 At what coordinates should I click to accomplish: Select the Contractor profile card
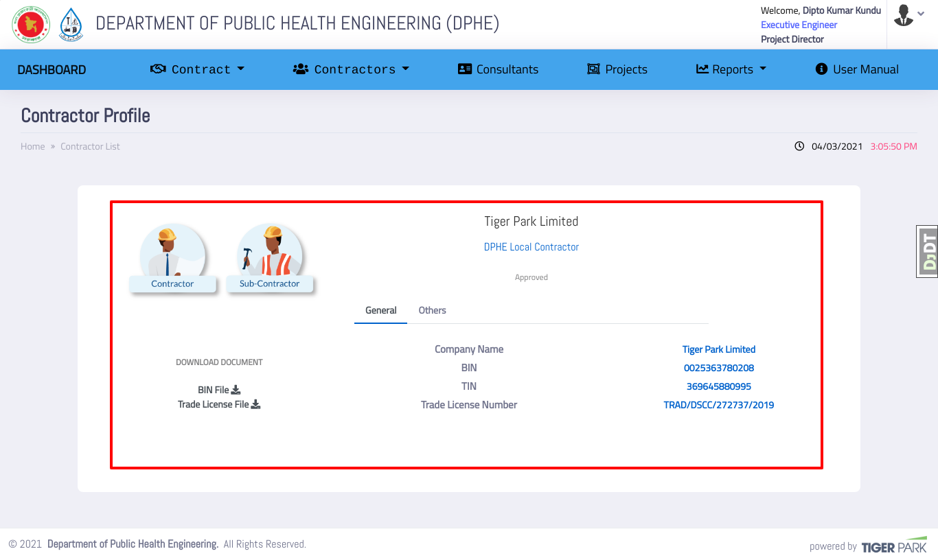pos(172,257)
